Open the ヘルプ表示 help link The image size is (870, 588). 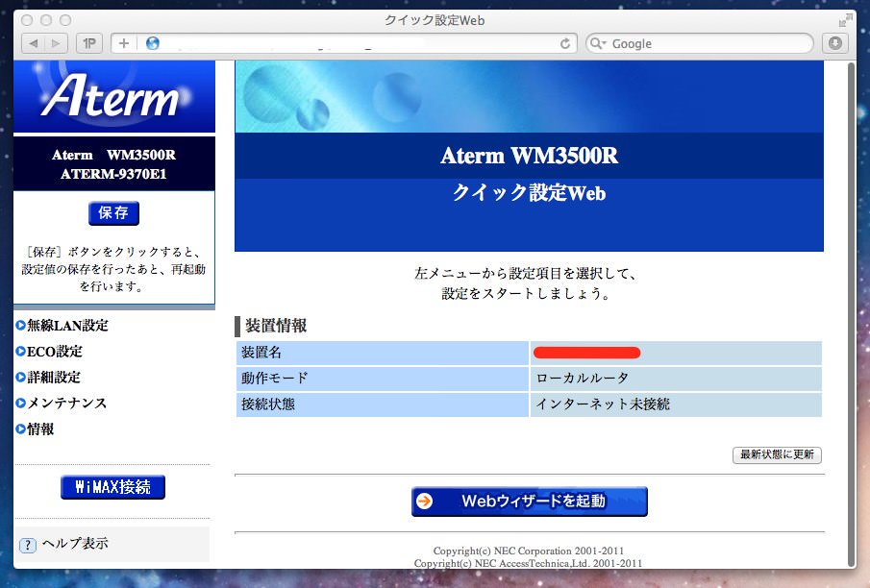coord(75,544)
